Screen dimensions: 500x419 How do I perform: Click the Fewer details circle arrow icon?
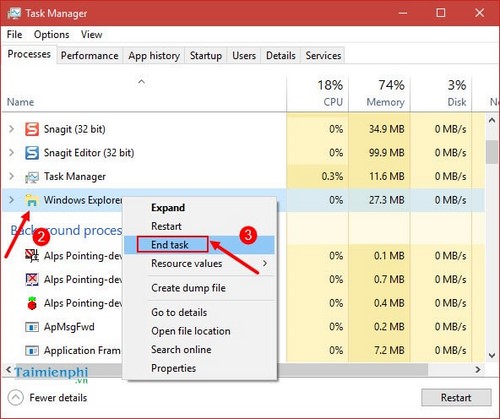click(15, 398)
